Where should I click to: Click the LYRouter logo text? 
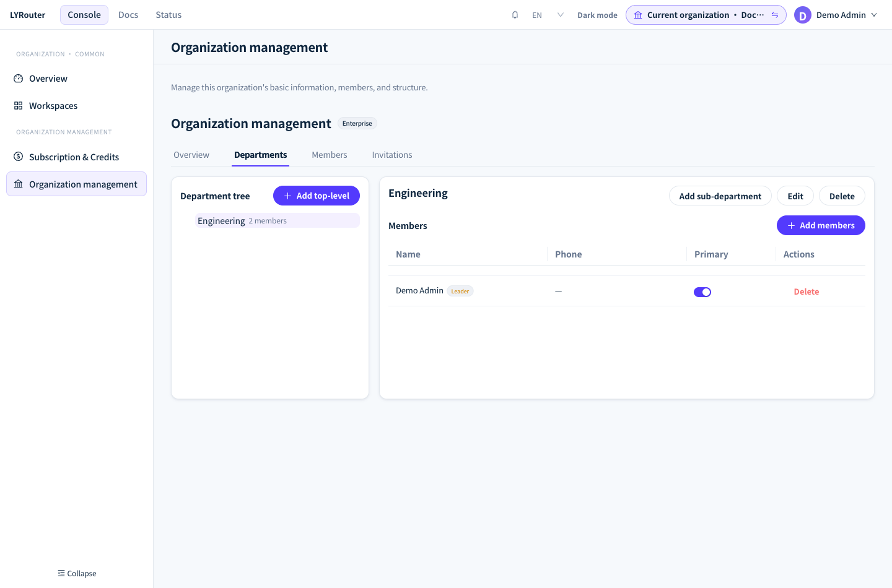coord(27,15)
